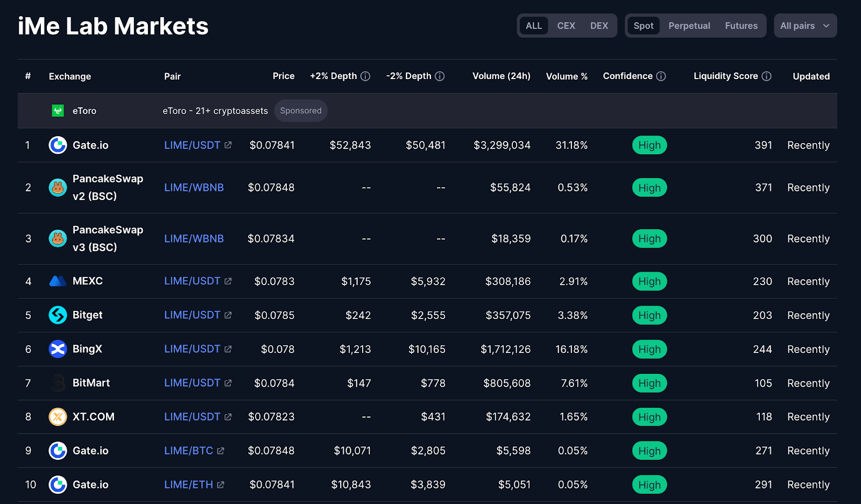
Task: Sort by Price column header
Action: (x=284, y=76)
